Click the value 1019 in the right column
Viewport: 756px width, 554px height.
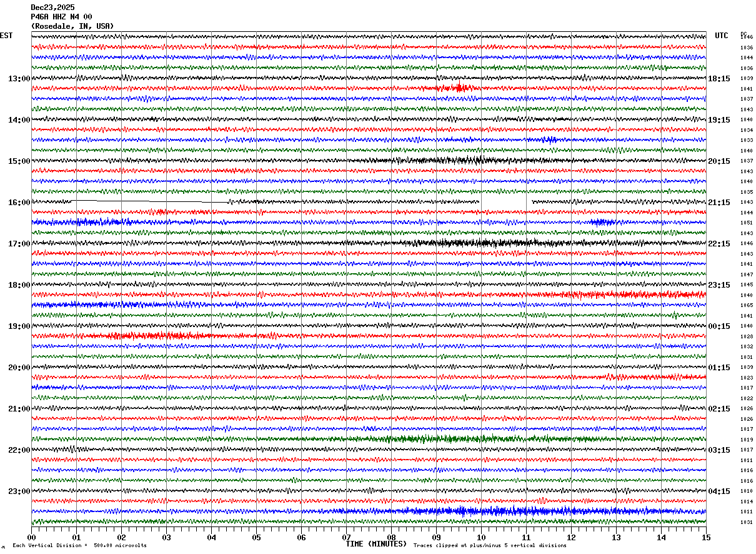point(747,440)
